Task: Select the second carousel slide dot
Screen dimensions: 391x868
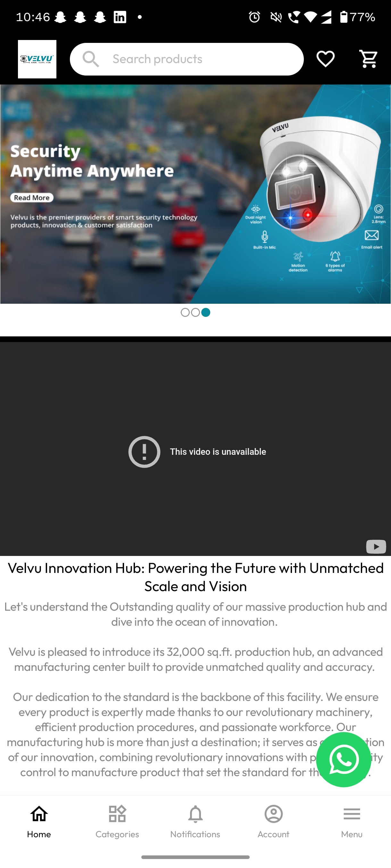Action: click(x=195, y=312)
